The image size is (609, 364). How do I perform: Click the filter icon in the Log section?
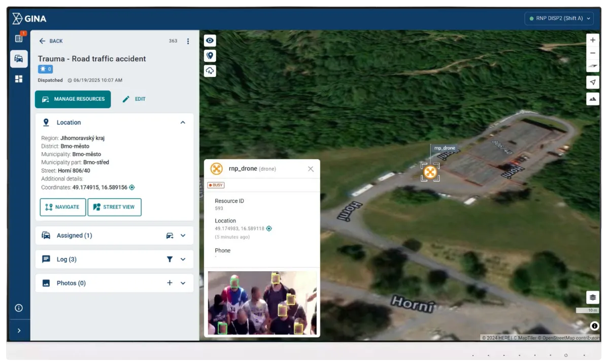click(x=170, y=259)
